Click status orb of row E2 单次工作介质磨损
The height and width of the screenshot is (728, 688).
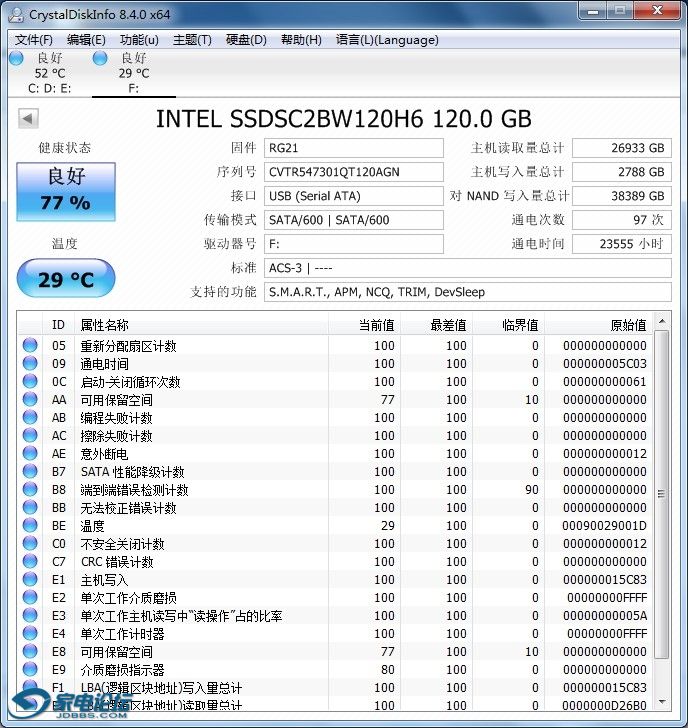click(30, 598)
